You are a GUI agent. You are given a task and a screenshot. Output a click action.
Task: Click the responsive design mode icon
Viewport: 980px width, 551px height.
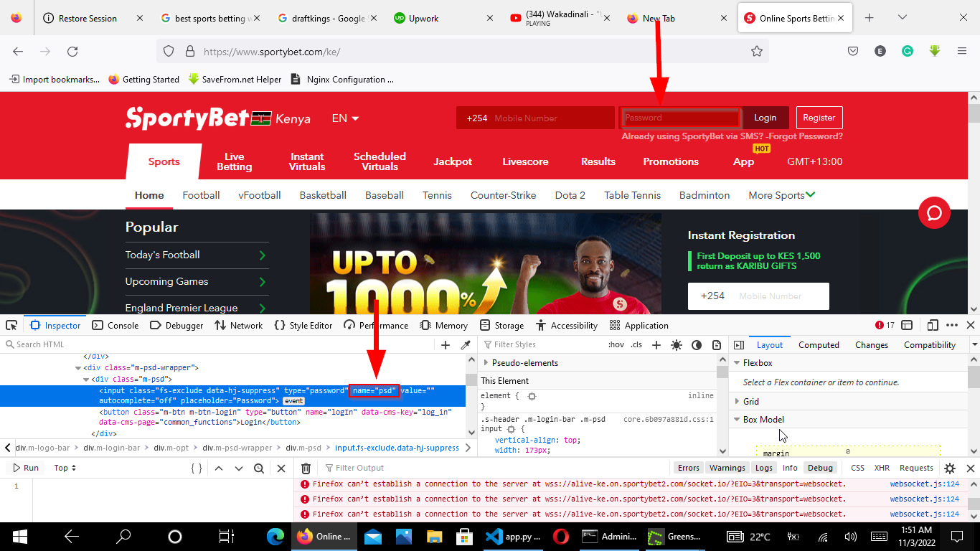(x=933, y=325)
